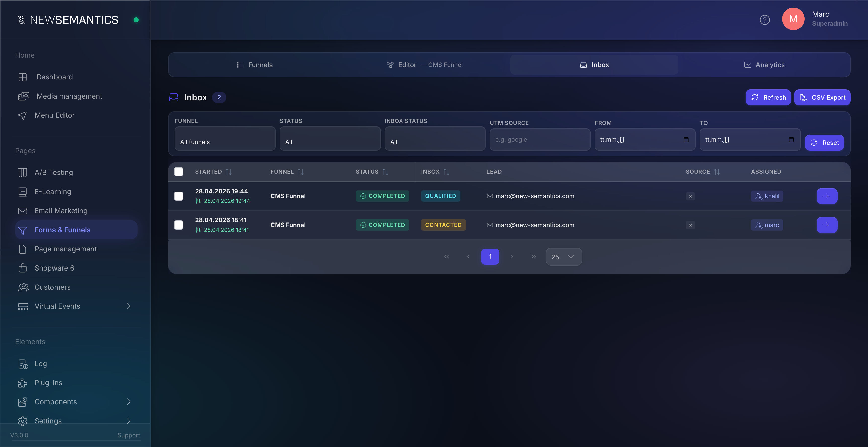This screenshot has height=447, width=868.
Task: Check the 28.04.2026 18:41 row checkbox
Action: pyautogui.click(x=179, y=225)
